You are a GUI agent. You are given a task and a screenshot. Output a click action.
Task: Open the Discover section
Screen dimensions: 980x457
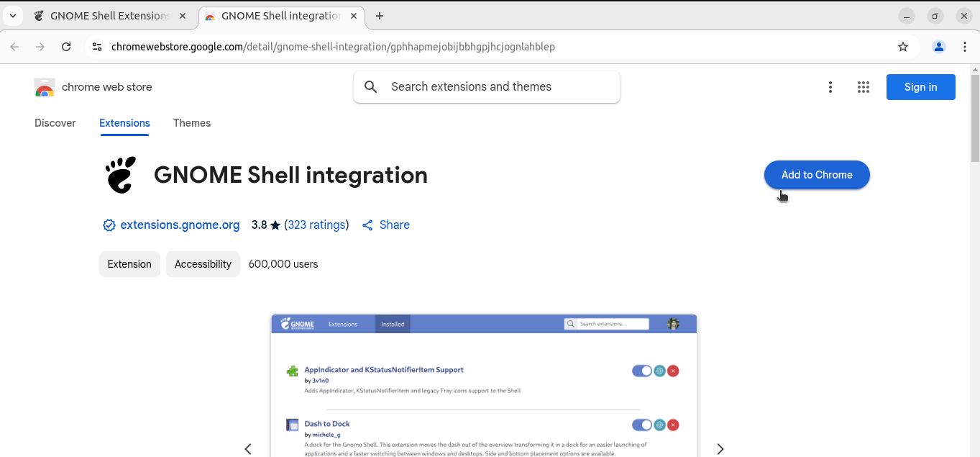coord(55,123)
